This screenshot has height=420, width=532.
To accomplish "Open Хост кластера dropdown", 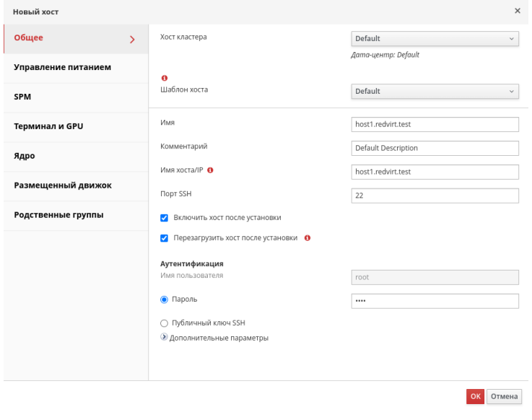I will tap(435, 39).
